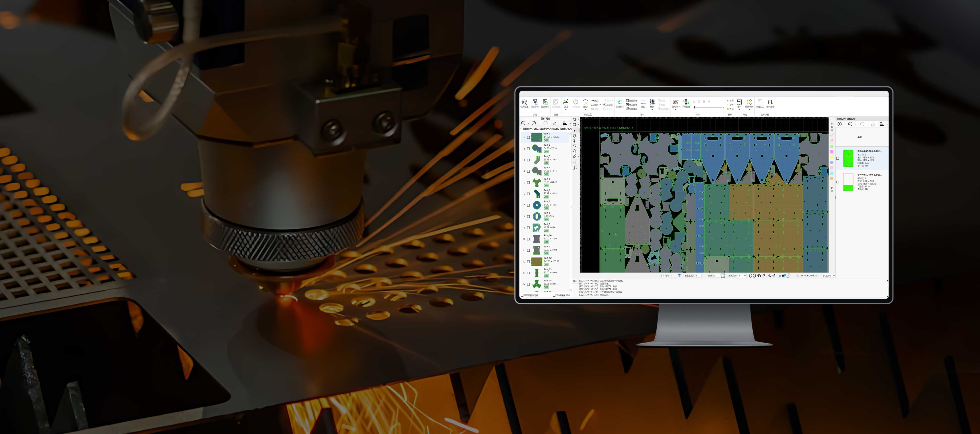The image size is (980, 434).
Task: Tick the checkbox for Part_1
Action: pos(529,137)
